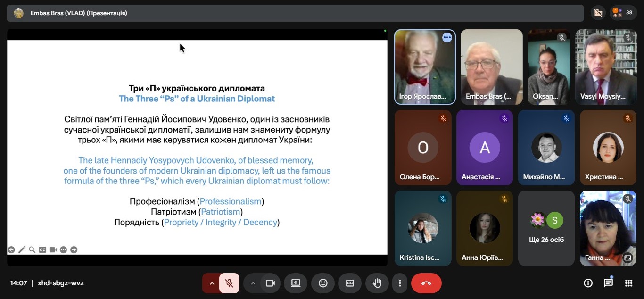This screenshot has width=644, height=299.
Task: Open the slide's three-dot menu
Action: tap(63, 250)
